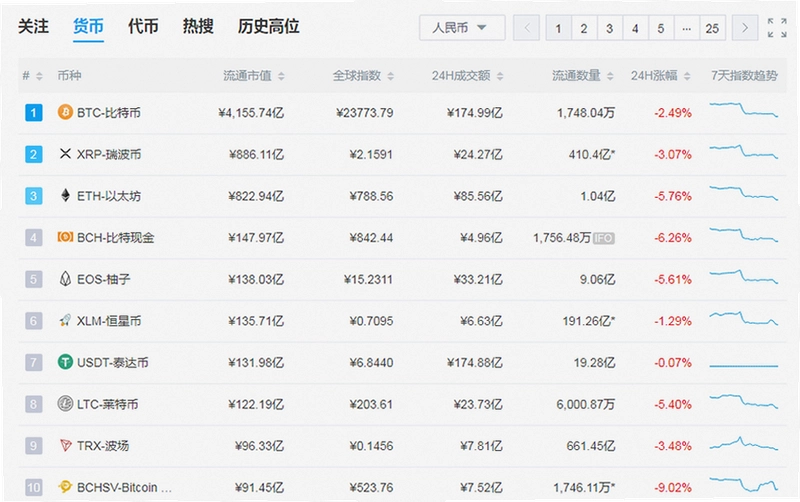Click the TRX 7-day trend chart
The height and width of the screenshot is (502, 800).
743,443
